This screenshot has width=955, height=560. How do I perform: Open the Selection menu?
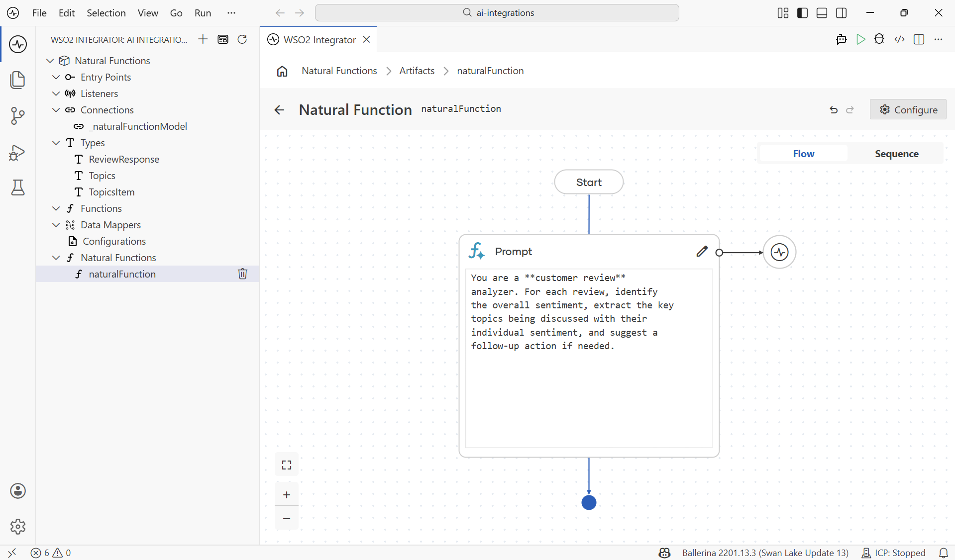pos(106,13)
